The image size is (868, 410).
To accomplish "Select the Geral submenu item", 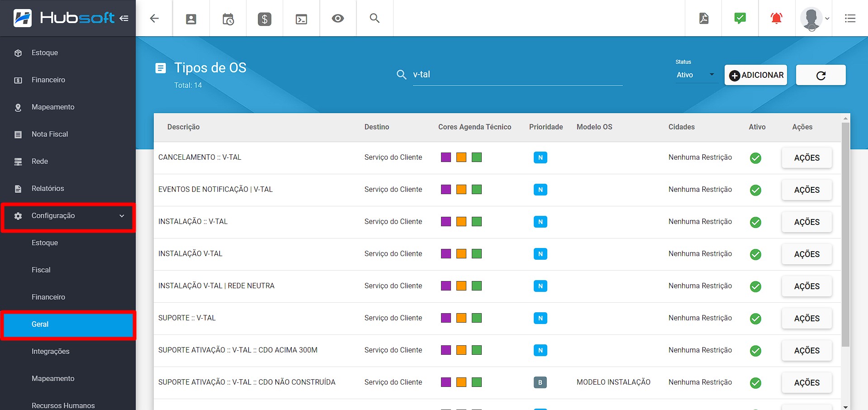I will tap(68, 324).
